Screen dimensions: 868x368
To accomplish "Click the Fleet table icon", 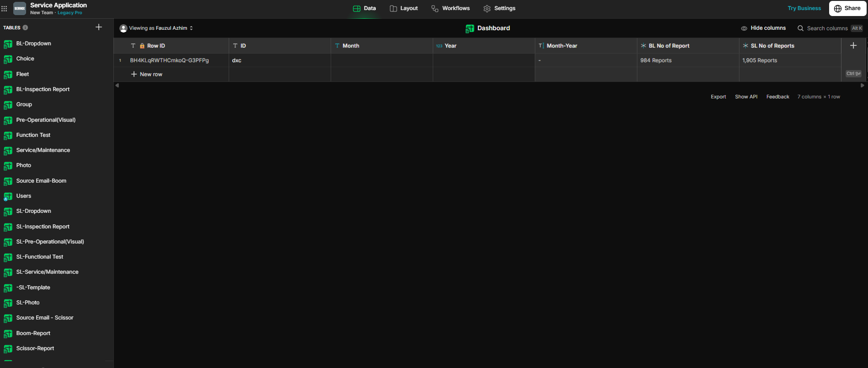I will (8, 75).
